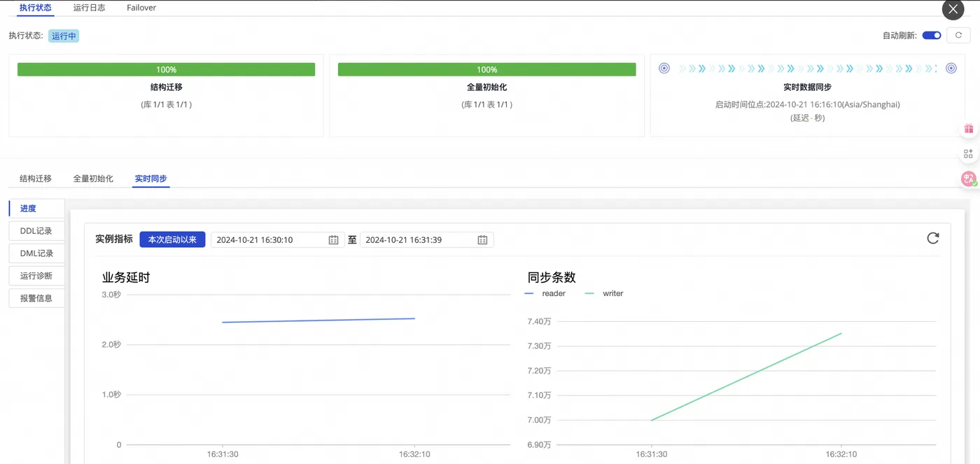Click the green writer line in 同步条数 chart
980x464 pixels.
click(746, 377)
